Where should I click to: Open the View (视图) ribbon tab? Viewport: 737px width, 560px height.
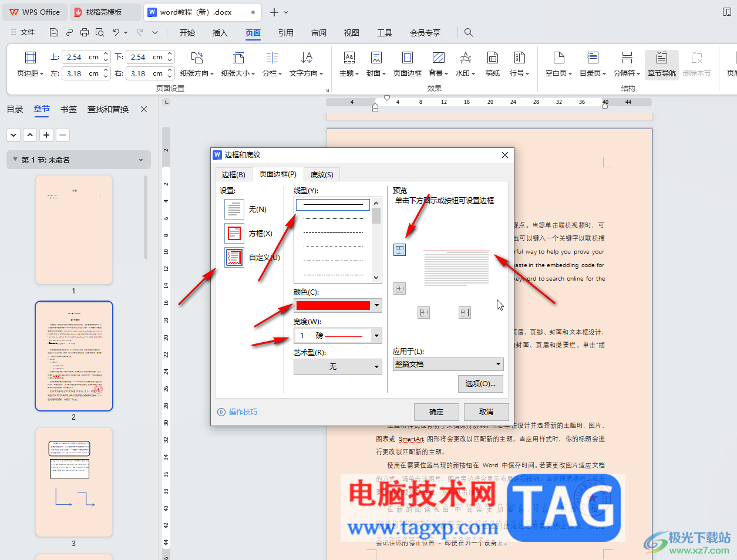point(352,32)
